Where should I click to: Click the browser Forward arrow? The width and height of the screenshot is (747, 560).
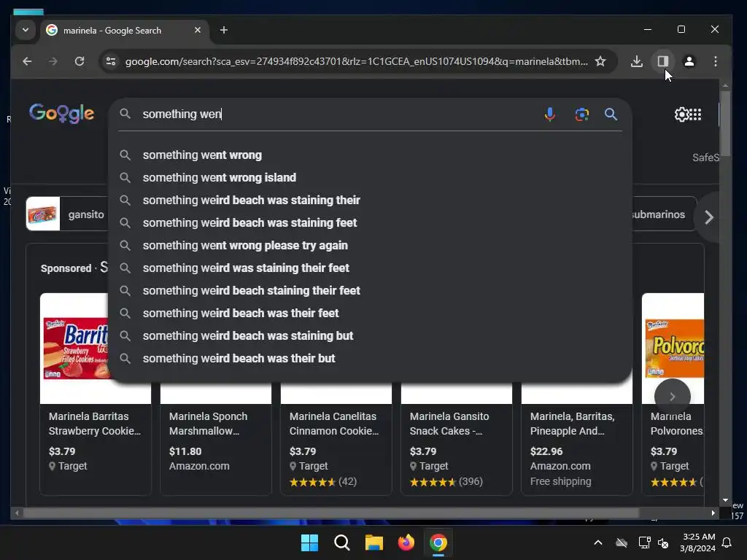pos(53,61)
